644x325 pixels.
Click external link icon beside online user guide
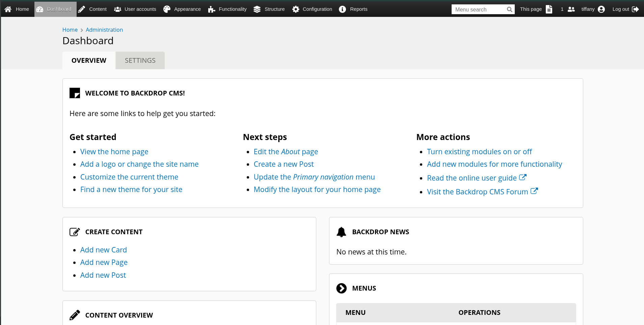point(523,177)
